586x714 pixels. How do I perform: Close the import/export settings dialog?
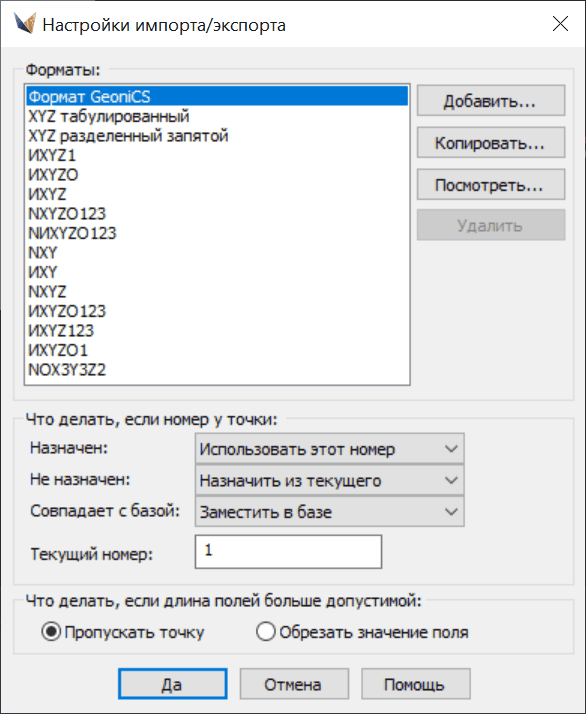(x=560, y=24)
